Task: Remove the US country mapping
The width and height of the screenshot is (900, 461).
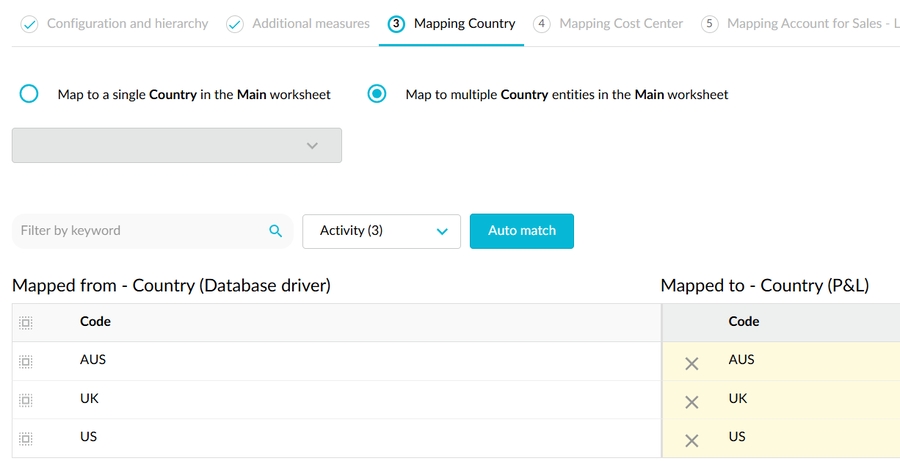Action: pos(691,440)
